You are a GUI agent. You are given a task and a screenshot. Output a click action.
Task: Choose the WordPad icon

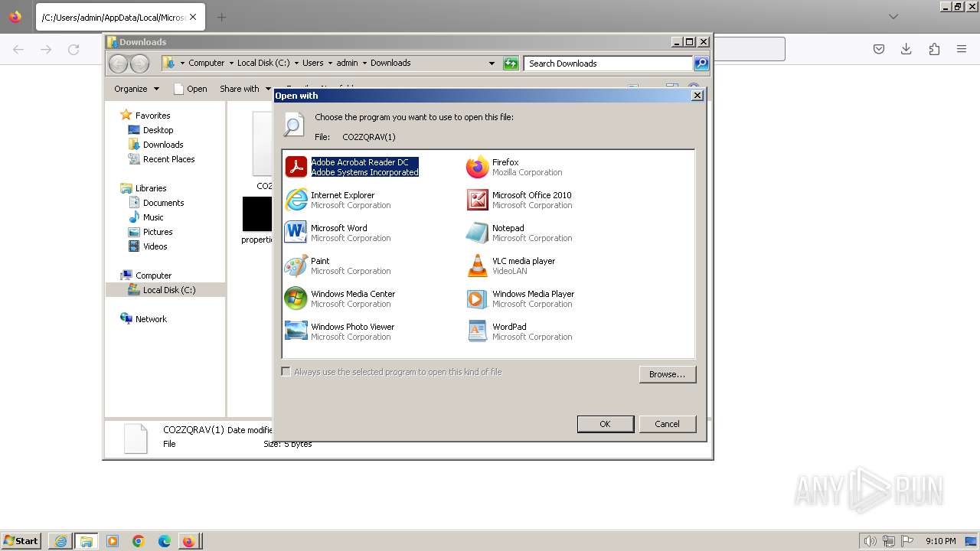point(477,331)
